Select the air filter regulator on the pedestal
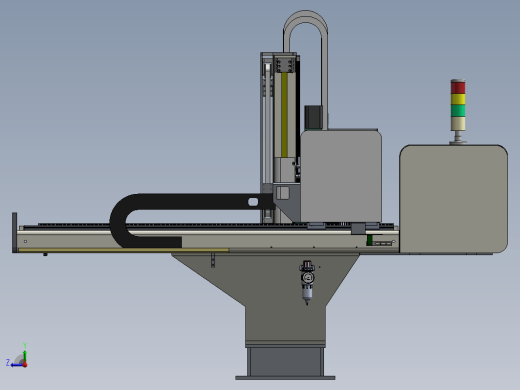 pyautogui.click(x=307, y=282)
